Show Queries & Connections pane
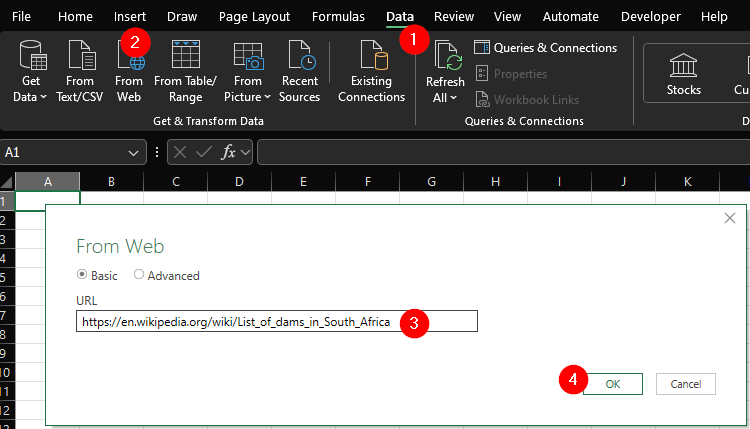Image resolution: width=750 pixels, height=429 pixels. point(546,48)
